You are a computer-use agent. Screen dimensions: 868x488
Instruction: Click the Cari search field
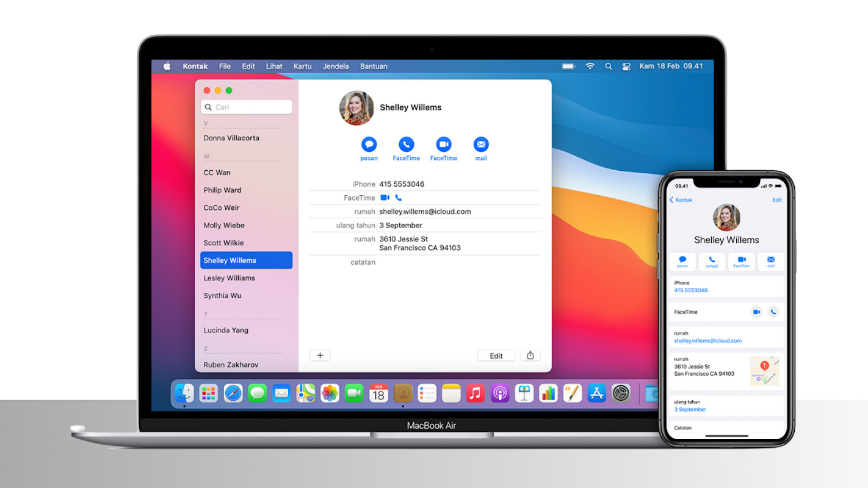point(247,107)
